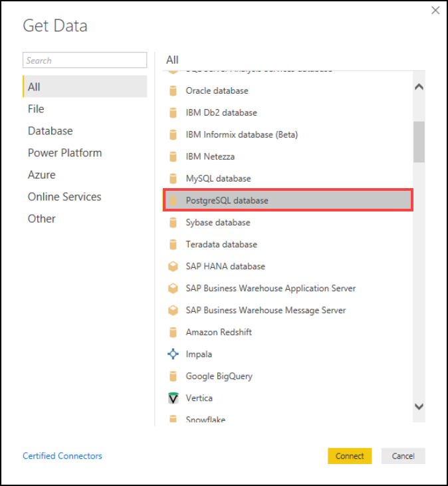The width and height of the screenshot is (448, 486).
Task: Click the Oracle database cylinder icon
Action: [173, 90]
